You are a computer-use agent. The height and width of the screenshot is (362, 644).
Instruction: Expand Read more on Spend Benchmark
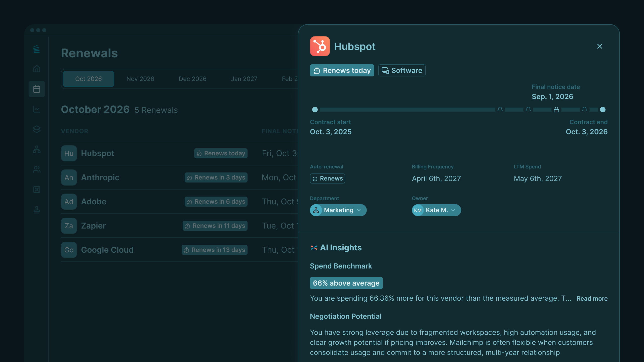click(x=592, y=299)
